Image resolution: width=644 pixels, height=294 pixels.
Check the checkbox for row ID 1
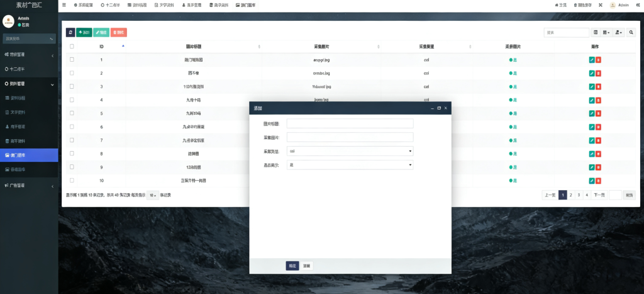click(x=72, y=60)
